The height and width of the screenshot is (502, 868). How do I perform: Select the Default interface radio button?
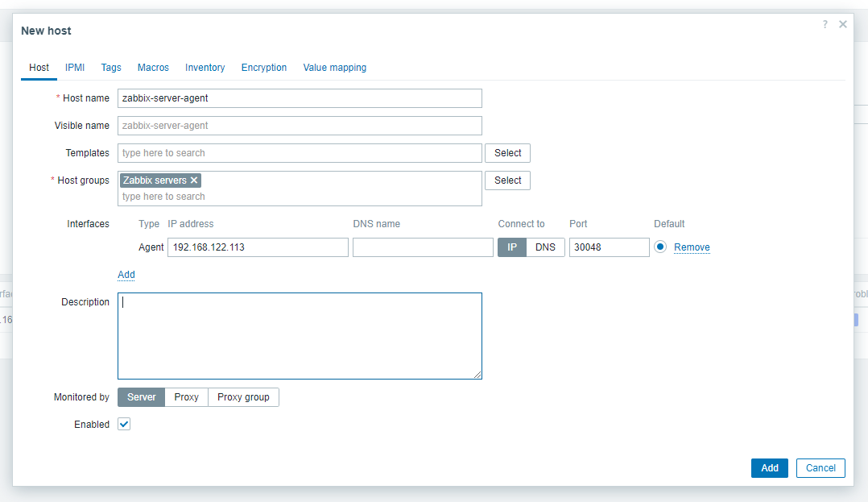tap(660, 247)
